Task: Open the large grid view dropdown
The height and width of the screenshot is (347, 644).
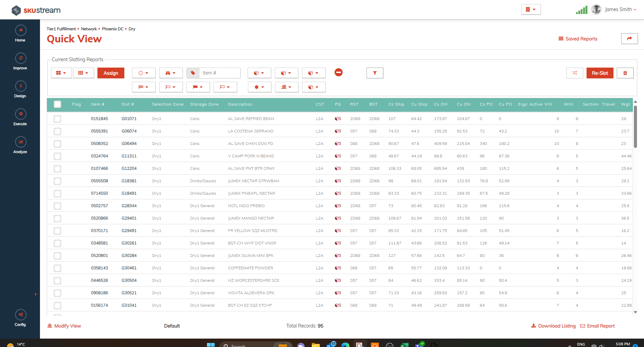Action: click(61, 73)
